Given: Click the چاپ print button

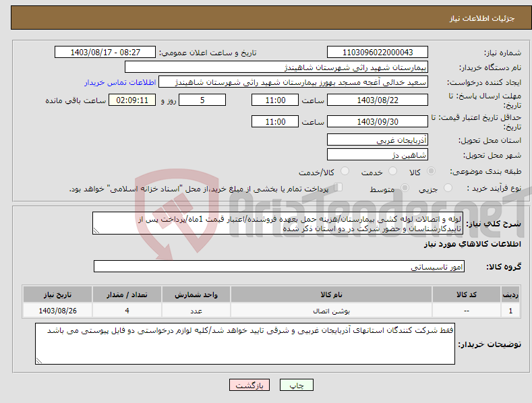Looking at the screenshot, I should (x=297, y=385).
